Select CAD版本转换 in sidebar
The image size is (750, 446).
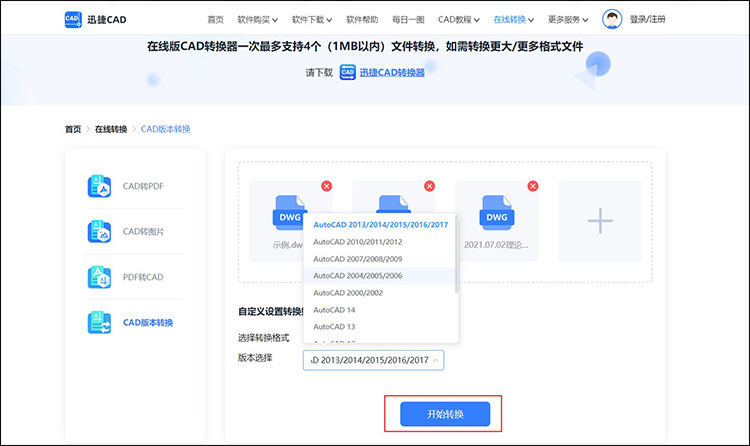[x=148, y=323]
